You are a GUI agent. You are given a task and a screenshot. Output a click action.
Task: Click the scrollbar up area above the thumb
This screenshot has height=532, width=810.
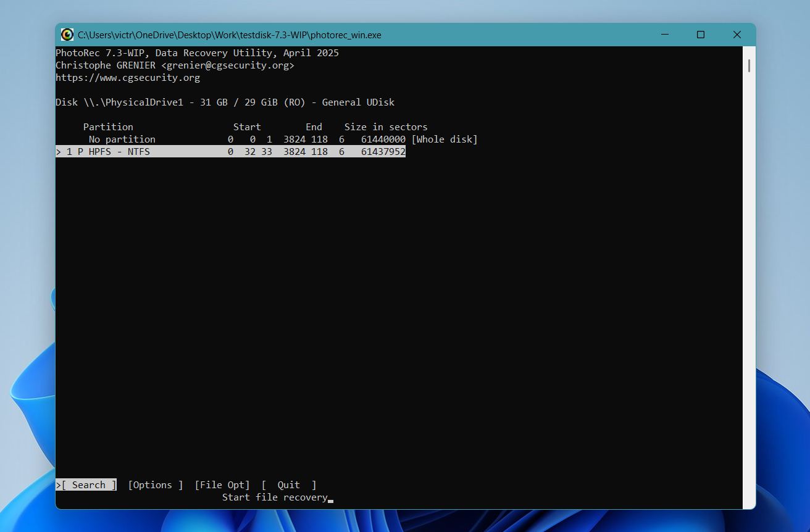pos(749,52)
